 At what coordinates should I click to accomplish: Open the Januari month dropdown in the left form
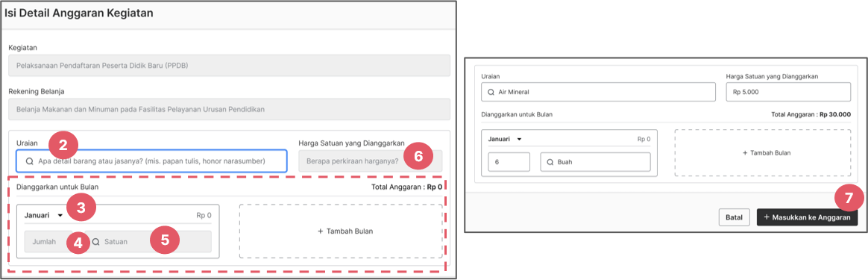[44, 216]
